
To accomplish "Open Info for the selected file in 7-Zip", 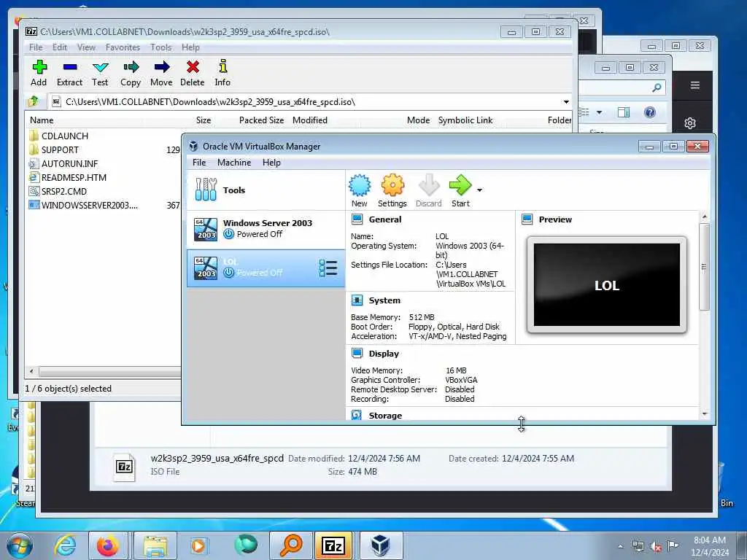I will 222,73.
